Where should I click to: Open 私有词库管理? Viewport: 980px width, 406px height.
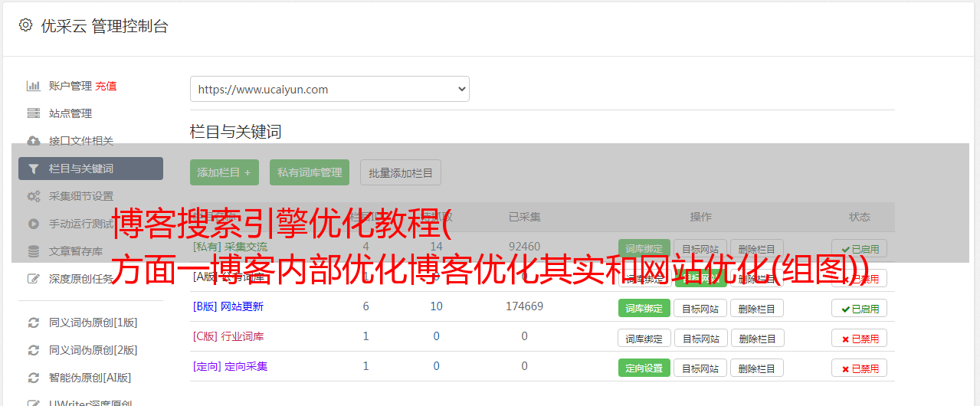(x=310, y=172)
